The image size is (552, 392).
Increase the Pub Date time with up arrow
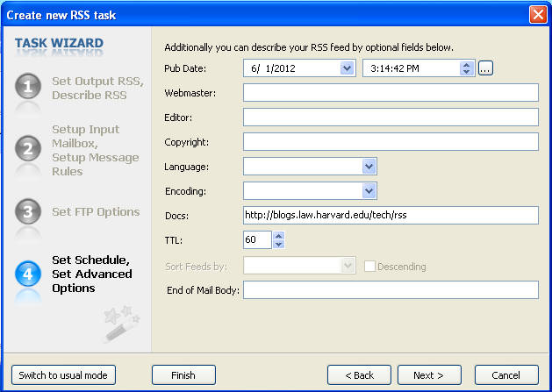coord(467,64)
